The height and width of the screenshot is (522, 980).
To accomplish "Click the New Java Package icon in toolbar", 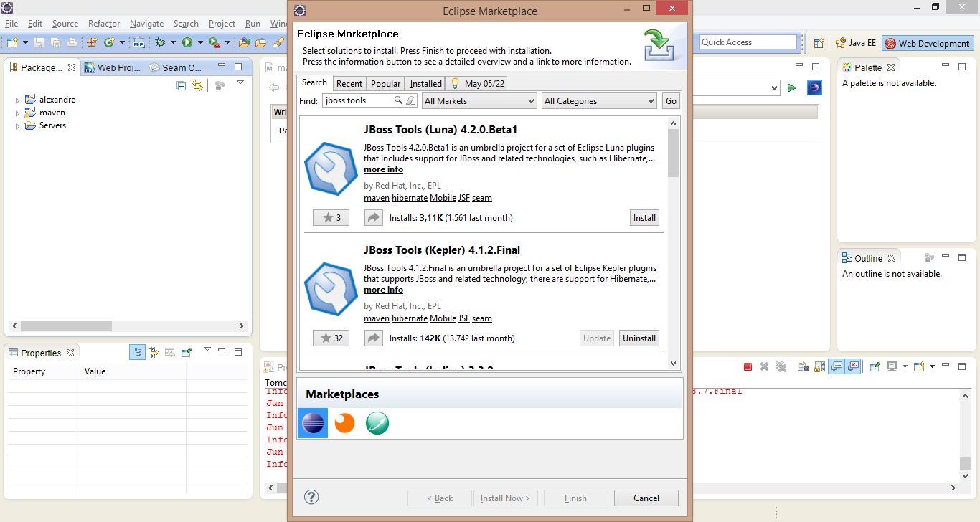I will (92, 42).
